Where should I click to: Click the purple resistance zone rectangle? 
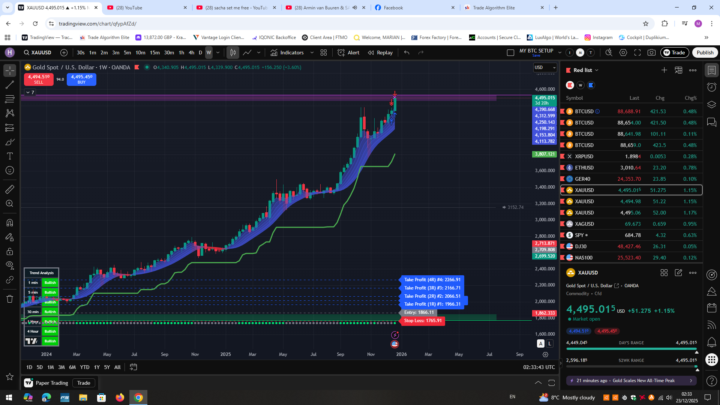click(x=259, y=98)
